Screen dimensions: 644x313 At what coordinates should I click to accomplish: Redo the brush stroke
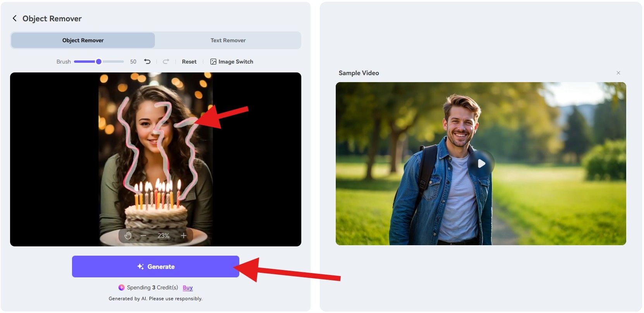click(166, 62)
